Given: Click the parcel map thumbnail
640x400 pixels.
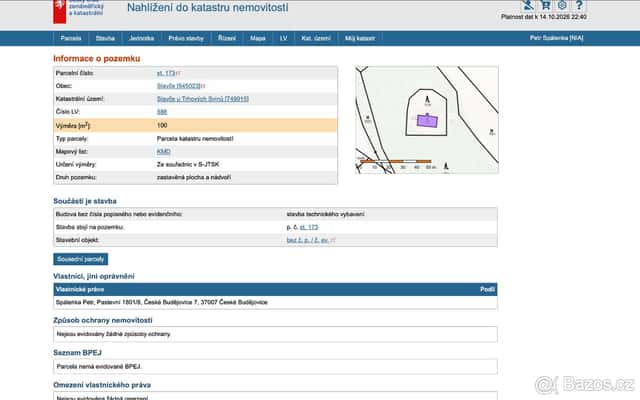Looking at the screenshot, I should click(x=427, y=120).
